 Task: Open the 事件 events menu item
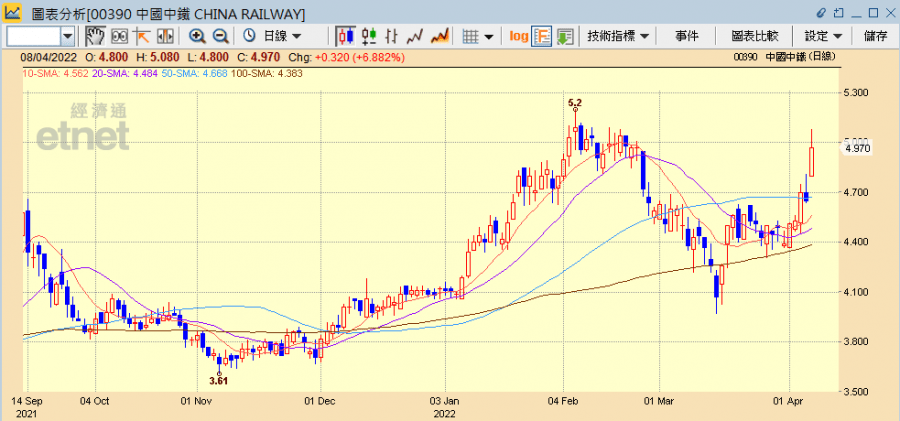coord(686,36)
